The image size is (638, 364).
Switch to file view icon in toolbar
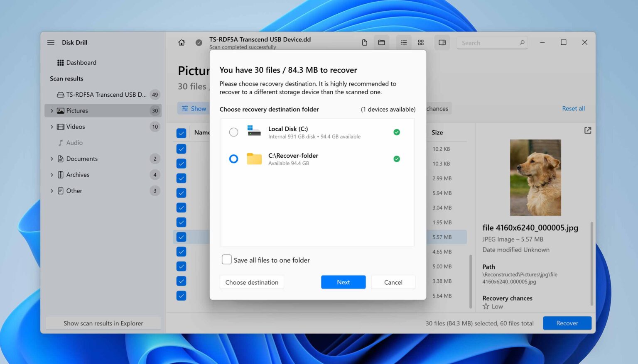364,43
